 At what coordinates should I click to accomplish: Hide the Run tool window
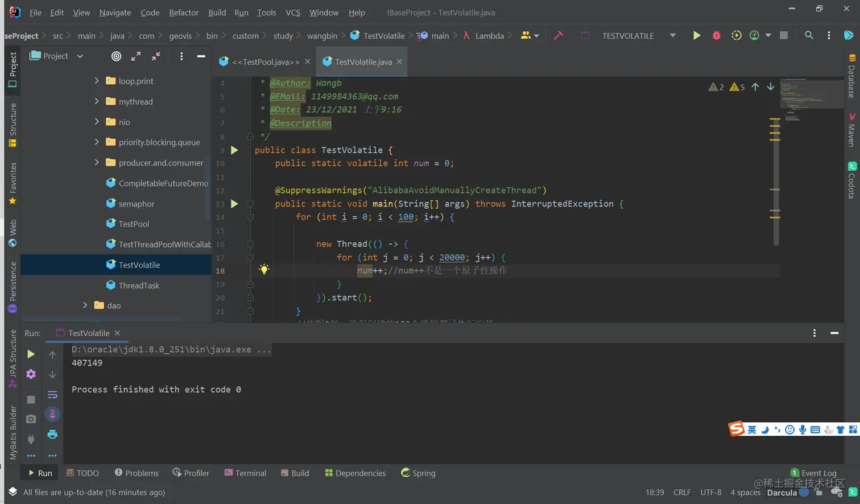[x=834, y=333]
